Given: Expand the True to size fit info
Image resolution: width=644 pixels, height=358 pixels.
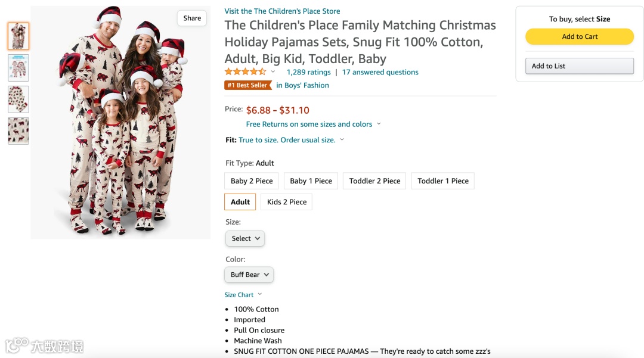Looking at the screenshot, I should (291, 140).
